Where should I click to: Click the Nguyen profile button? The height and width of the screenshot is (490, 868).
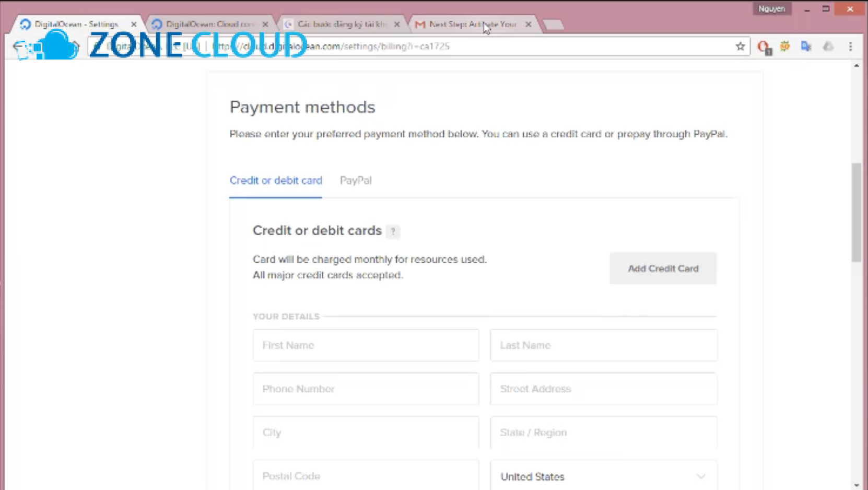pos(771,9)
